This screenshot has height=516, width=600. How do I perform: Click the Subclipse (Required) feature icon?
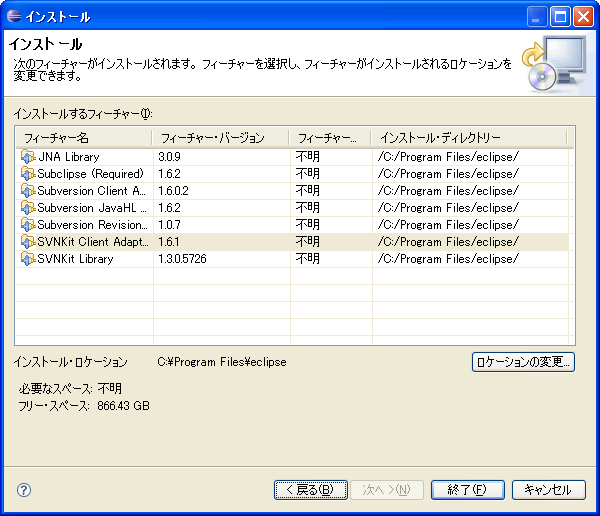pos(28,174)
